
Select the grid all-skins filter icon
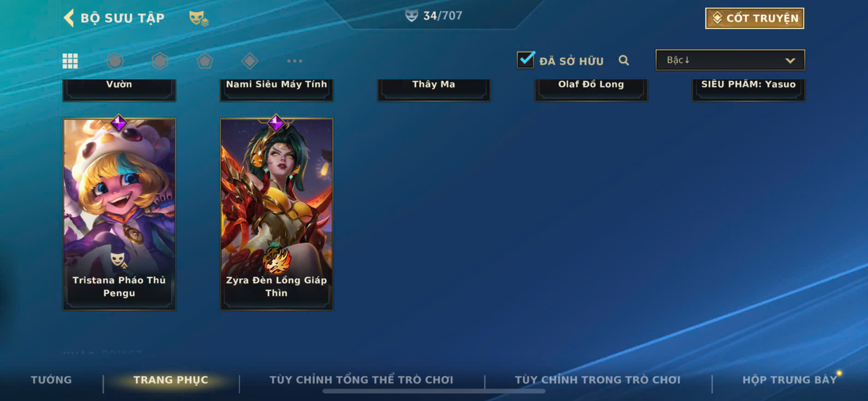[x=70, y=61]
